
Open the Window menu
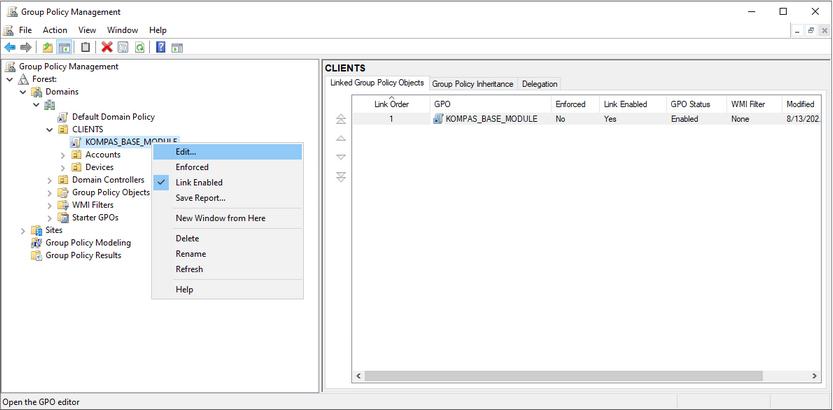[122, 30]
